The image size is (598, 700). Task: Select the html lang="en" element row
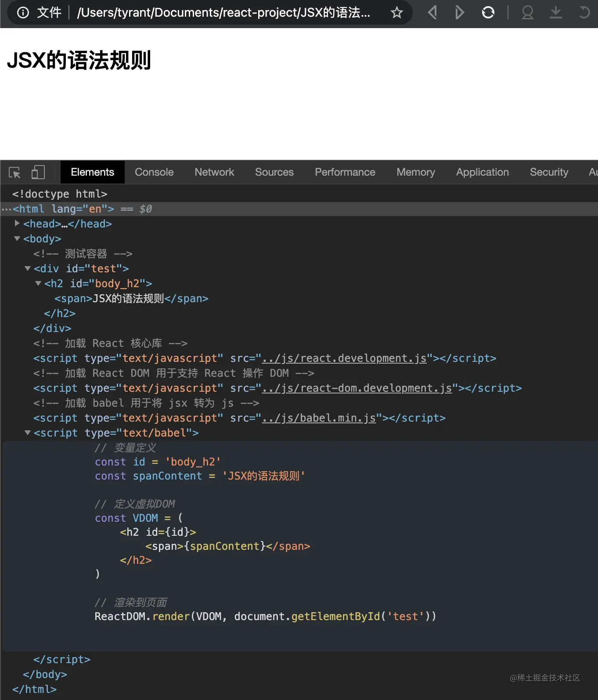pyautogui.click(x=299, y=209)
